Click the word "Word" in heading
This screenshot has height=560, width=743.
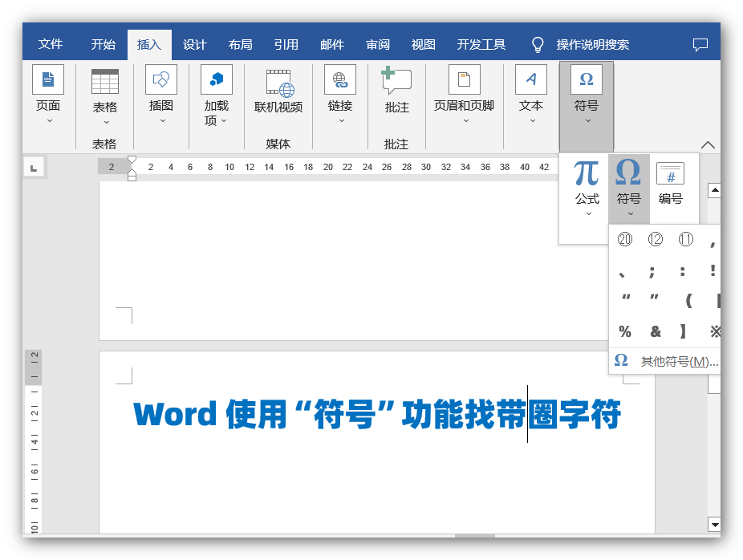[x=176, y=414]
